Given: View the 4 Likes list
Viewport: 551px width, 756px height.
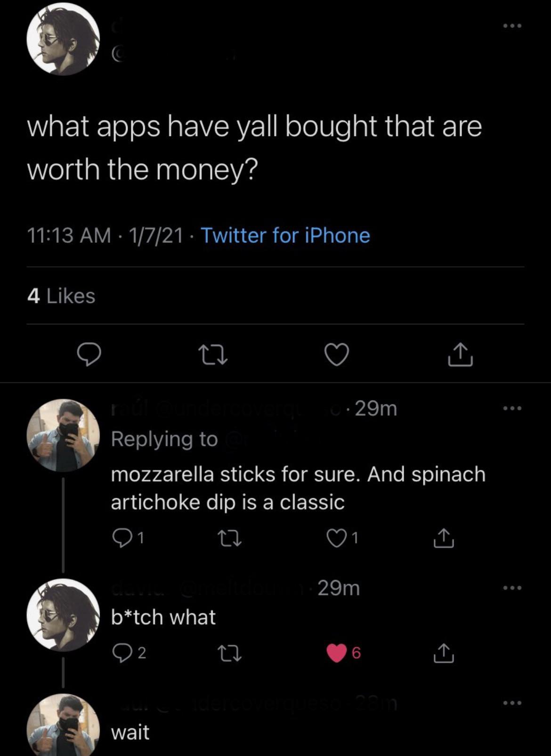Looking at the screenshot, I should point(61,296).
